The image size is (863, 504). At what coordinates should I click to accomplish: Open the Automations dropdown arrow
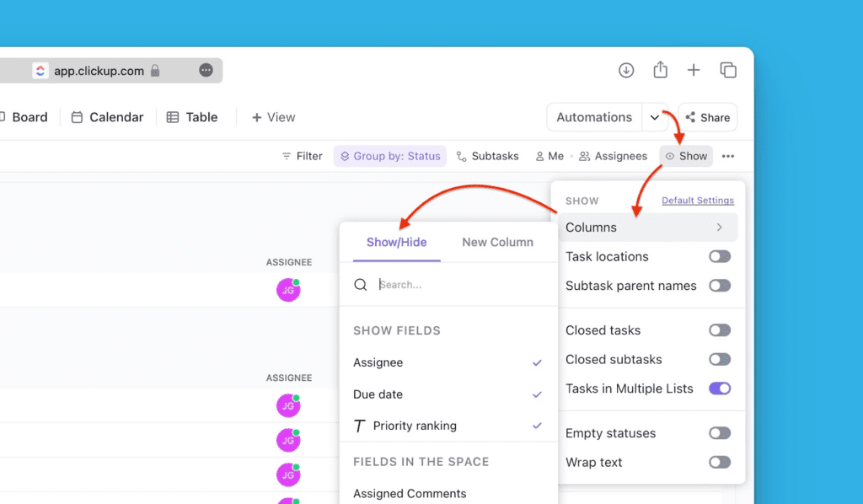pos(656,117)
